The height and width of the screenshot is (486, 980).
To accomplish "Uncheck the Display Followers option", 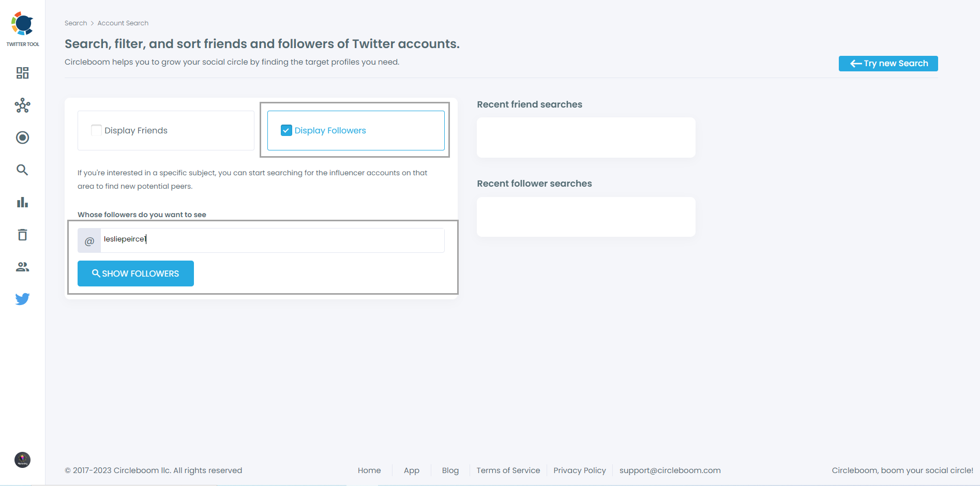I will [x=286, y=130].
